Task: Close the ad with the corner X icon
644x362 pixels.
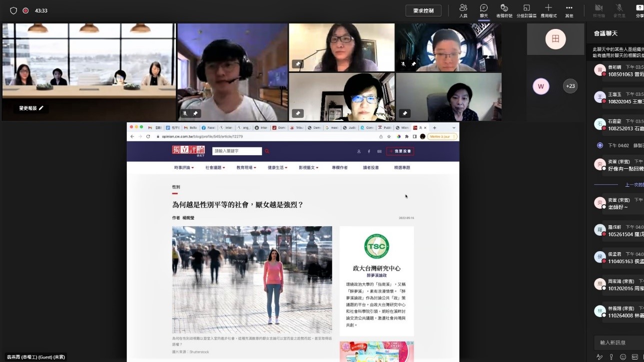Action: (411, 344)
